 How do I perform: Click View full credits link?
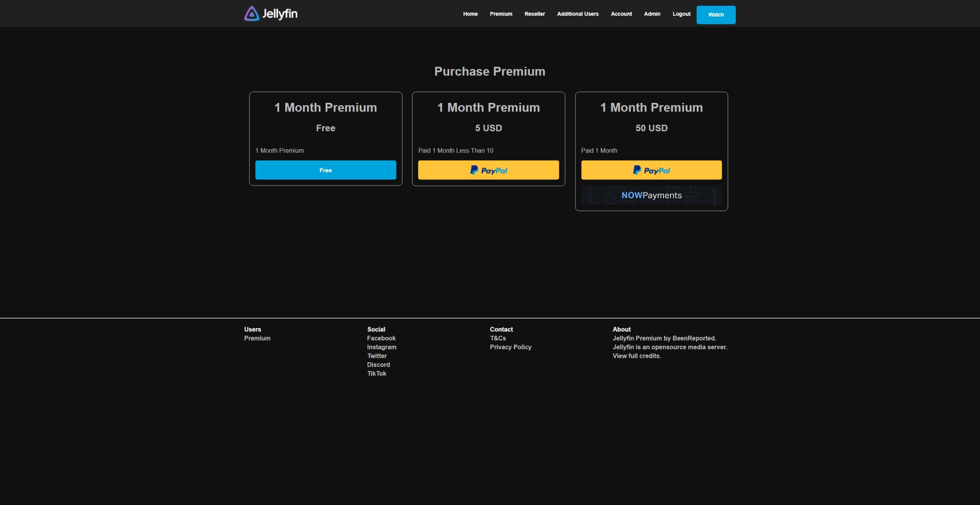click(x=637, y=356)
